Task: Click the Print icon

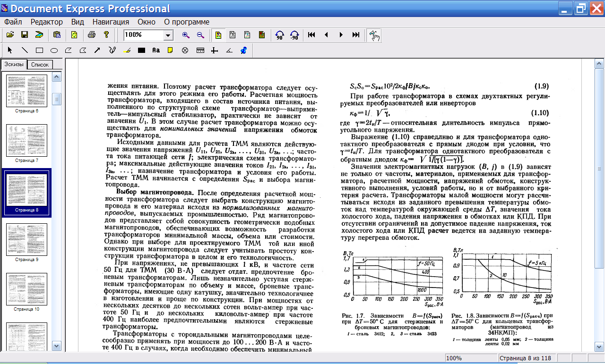Action: pyautogui.click(x=92, y=34)
